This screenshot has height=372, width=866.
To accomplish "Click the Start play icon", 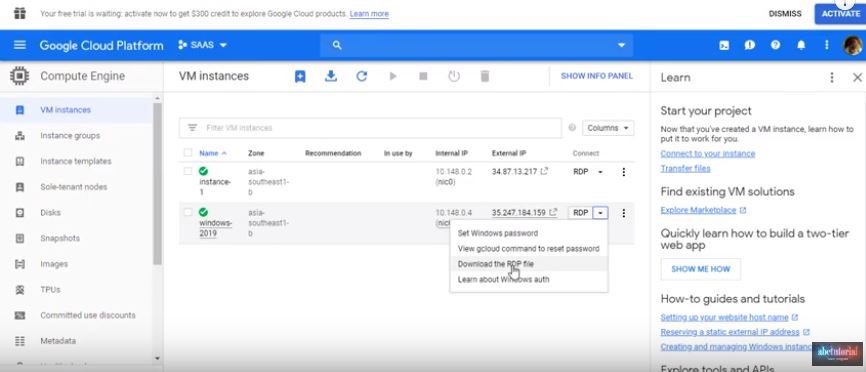I will click(393, 76).
